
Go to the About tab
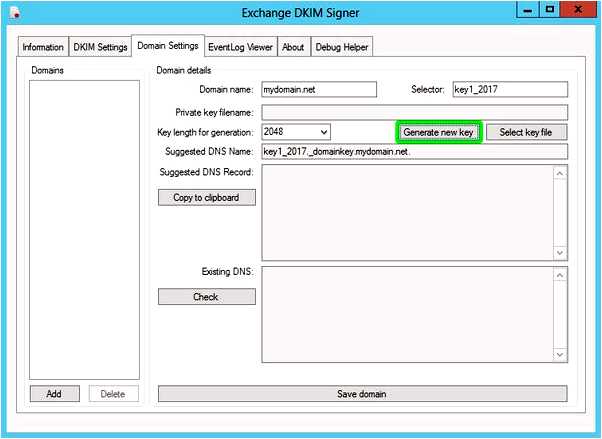(293, 47)
